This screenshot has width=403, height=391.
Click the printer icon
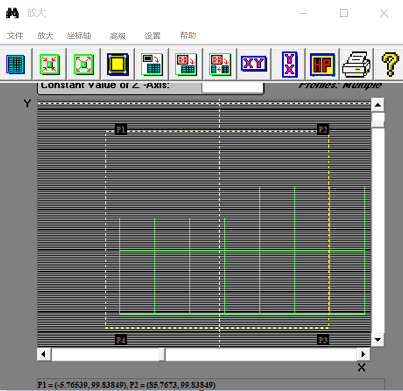357,64
